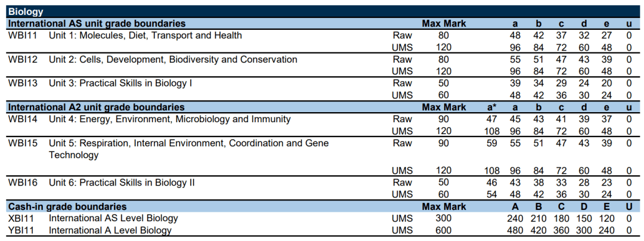This screenshot has height=241, width=644.
Task: Click the WBI13 unit code
Action: click(23, 83)
